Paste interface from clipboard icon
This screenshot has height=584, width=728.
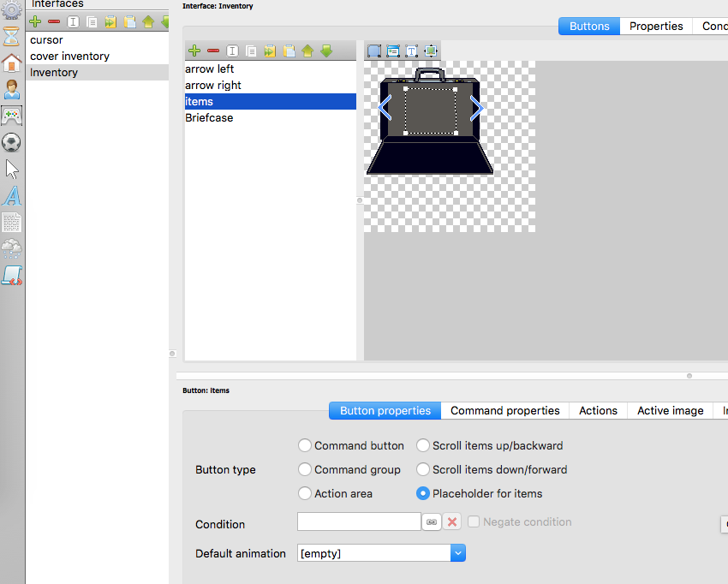(x=129, y=21)
